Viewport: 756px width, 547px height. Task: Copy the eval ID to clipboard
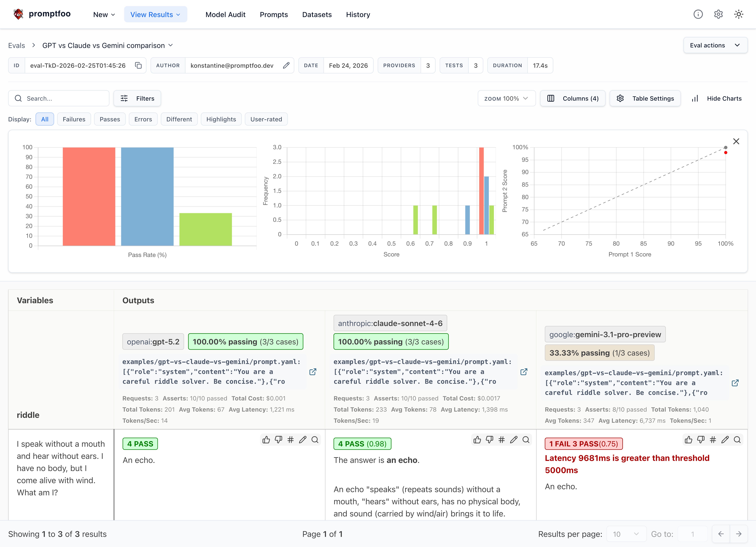pyautogui.click(x=138, y=65)
